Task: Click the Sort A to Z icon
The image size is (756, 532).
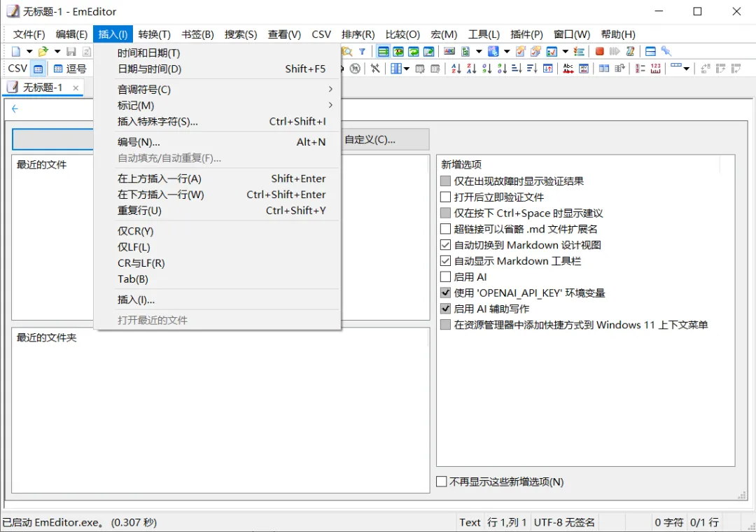Action: pyautogui.click(x=456, y=69)
